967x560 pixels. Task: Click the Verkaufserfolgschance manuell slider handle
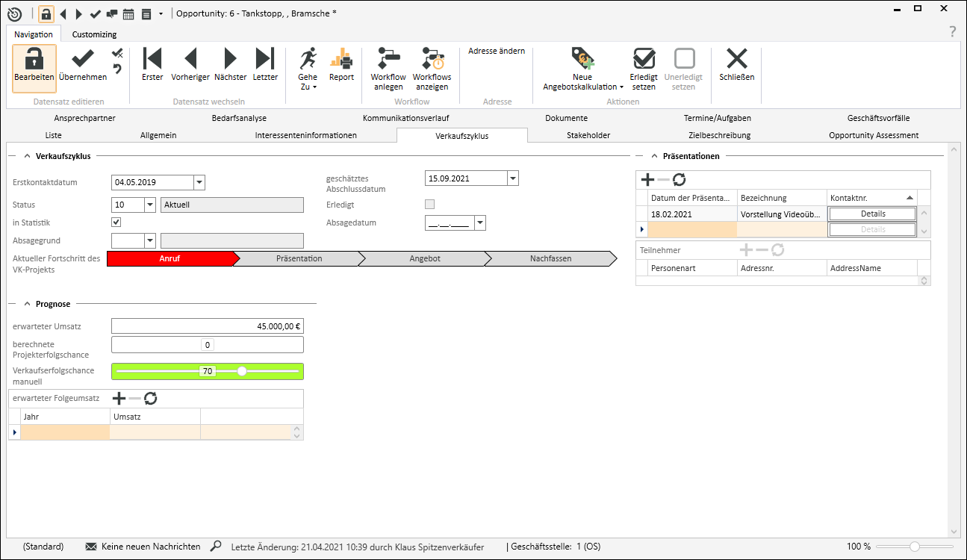click(241, 371)
